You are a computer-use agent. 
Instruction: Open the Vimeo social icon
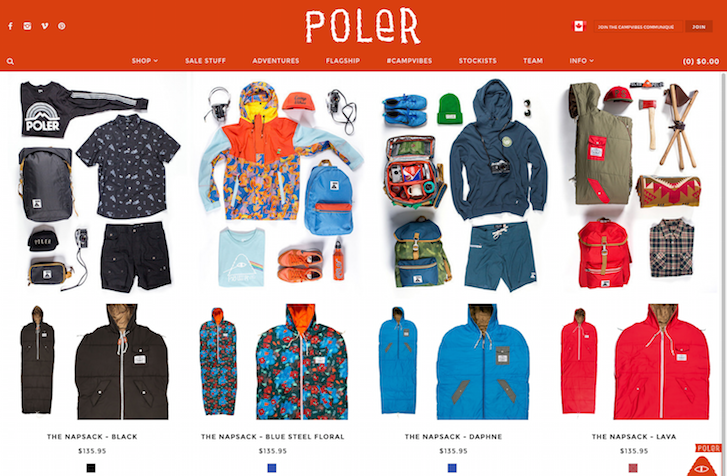coord(45,26)
